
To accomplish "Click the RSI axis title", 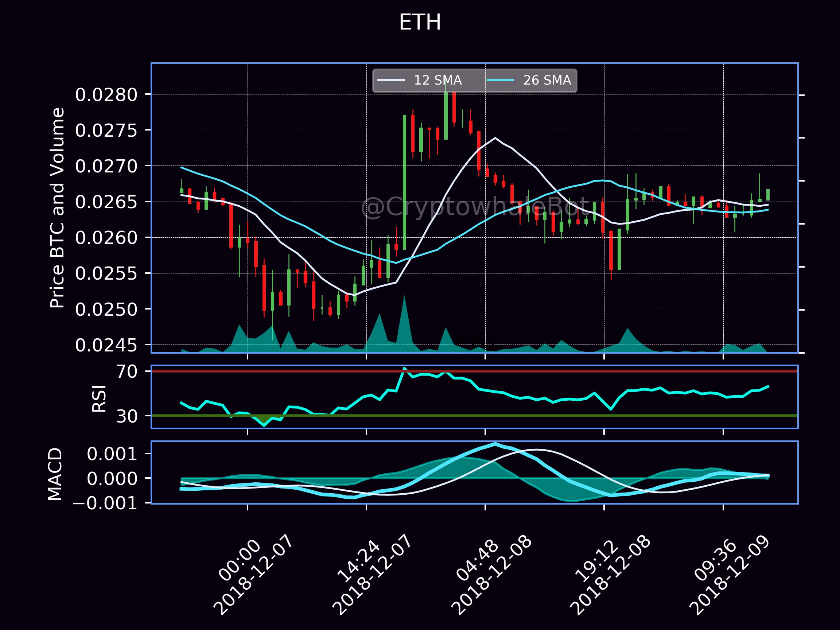I will click(x=100, y=398).
